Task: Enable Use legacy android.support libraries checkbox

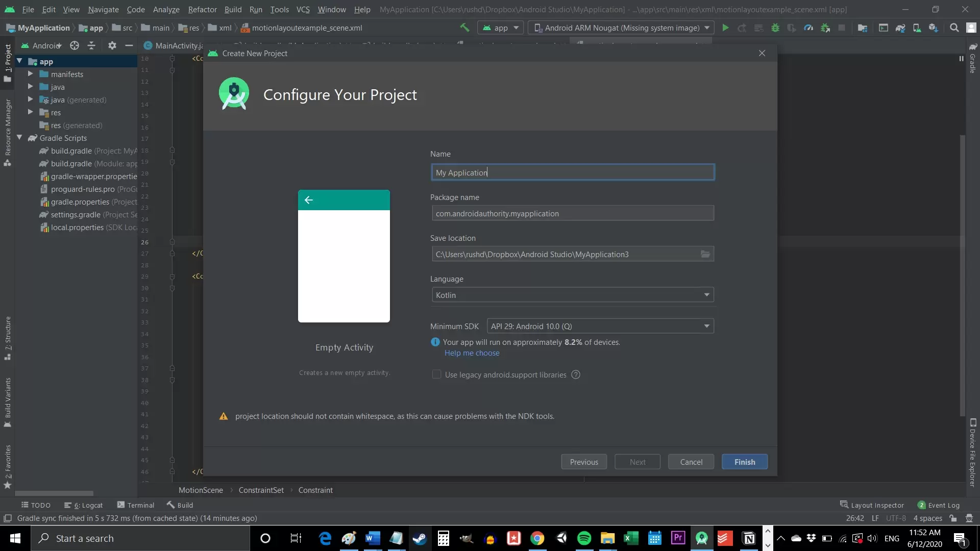Action: click(x=436, y=374)
